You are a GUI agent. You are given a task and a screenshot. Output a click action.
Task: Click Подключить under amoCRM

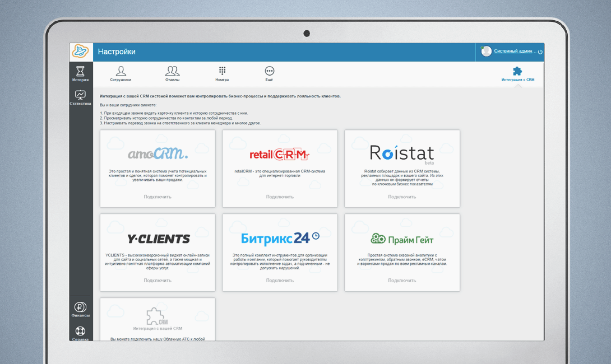pyautogui.click(x=158, y=197)
